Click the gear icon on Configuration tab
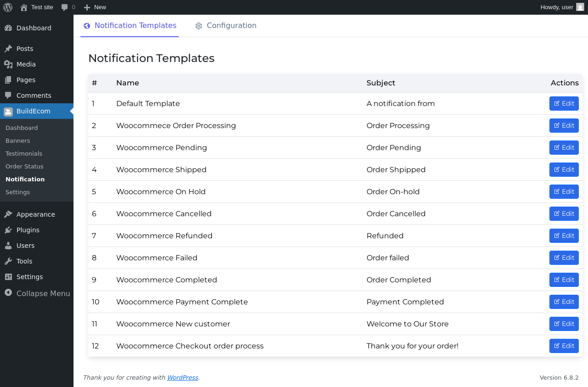 (198, 26)
